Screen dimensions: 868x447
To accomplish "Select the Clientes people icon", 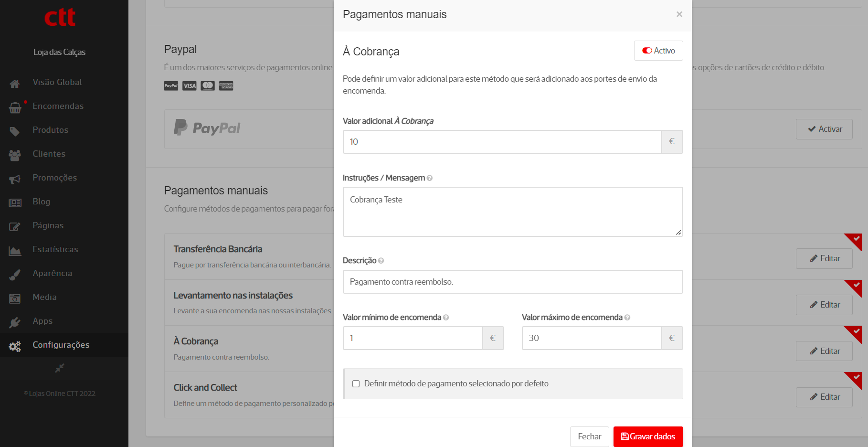I will (15, 155).
